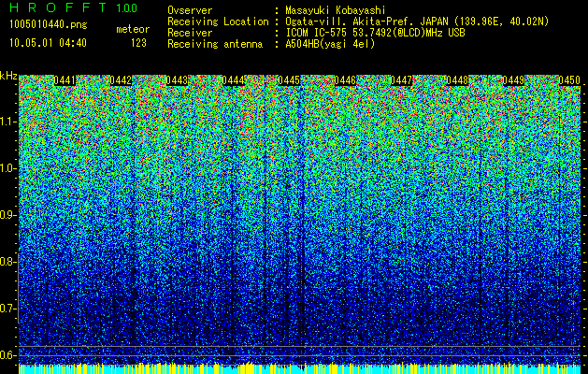Click the Receiving antenna label
The height and width of the screenshot is (374, 588).
(215, 44)
